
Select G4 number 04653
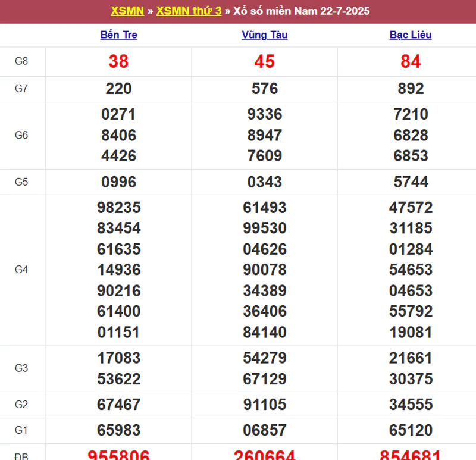pos(411,290)
